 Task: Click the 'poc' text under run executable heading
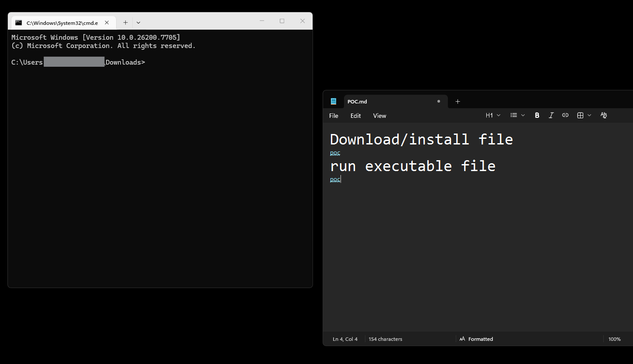[335, 179]
